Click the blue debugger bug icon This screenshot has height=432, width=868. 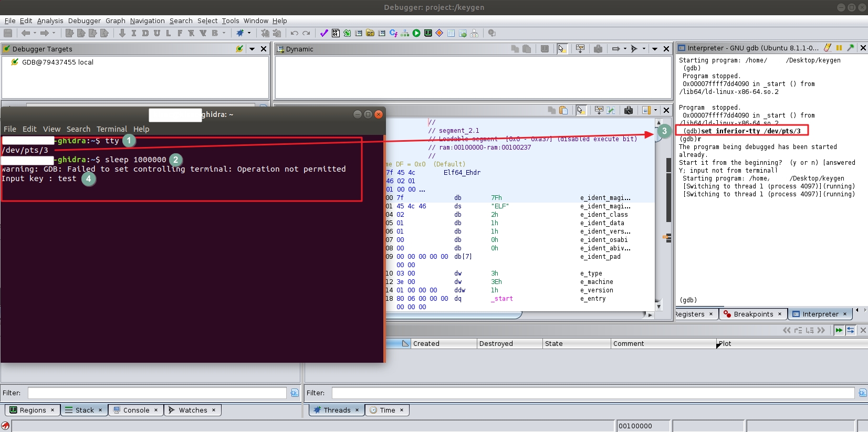[240, 33]
